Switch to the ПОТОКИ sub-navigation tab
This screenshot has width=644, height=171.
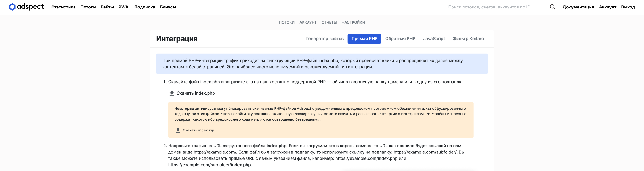[287, 22]
